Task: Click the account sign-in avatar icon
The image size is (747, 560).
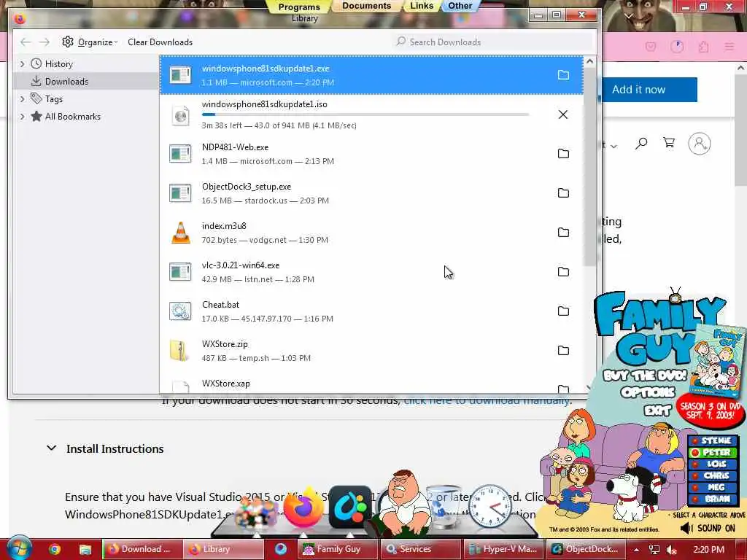Action: (700, 144)
